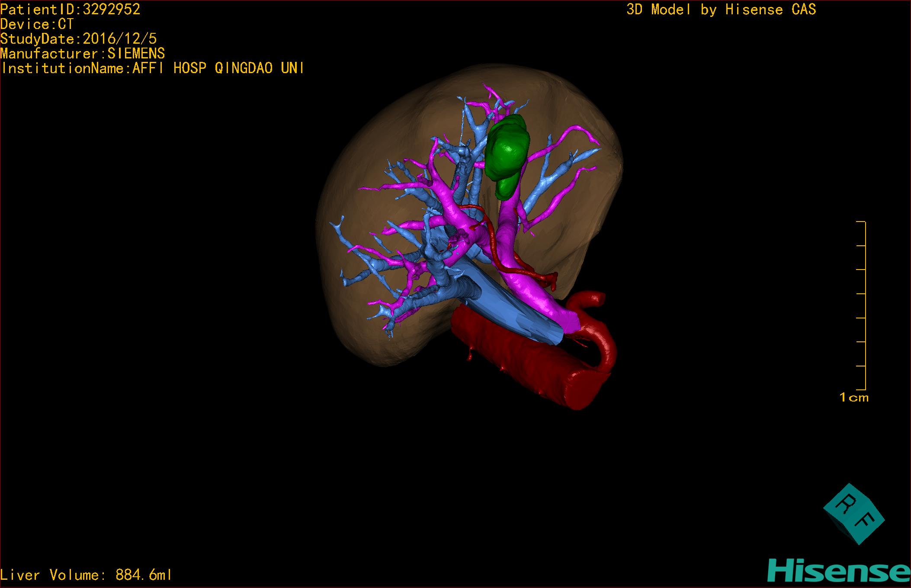
Task: Click the vertical scale ruler bar
Action: click(x=864, y=305)
